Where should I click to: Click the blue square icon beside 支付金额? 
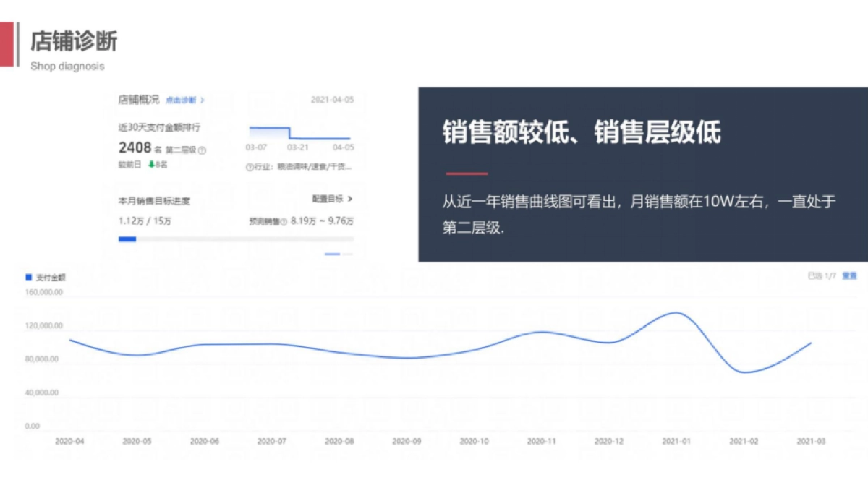(x=28, y=277)
